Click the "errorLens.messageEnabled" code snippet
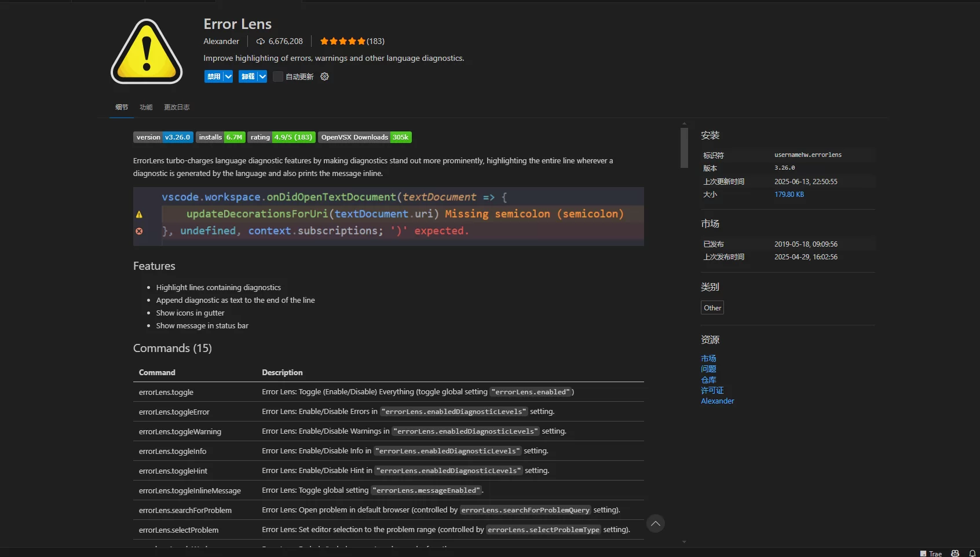Viewport: 980px width, 557px height. pyautogui.click(x=426, y=490)
